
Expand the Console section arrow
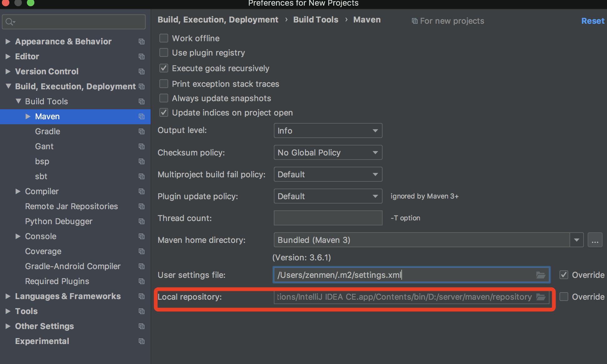tap(18, 236)
